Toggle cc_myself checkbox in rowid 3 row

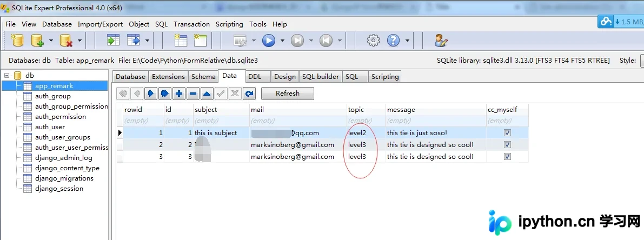[507, 157]
